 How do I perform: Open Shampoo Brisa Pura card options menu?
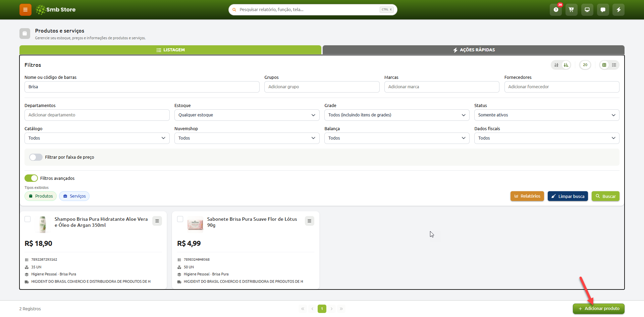(x=157, y=221)
